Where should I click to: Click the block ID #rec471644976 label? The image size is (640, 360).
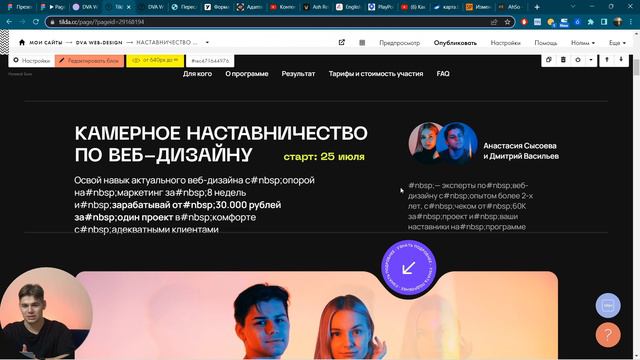pyautogui.click(x=210, y=61)
